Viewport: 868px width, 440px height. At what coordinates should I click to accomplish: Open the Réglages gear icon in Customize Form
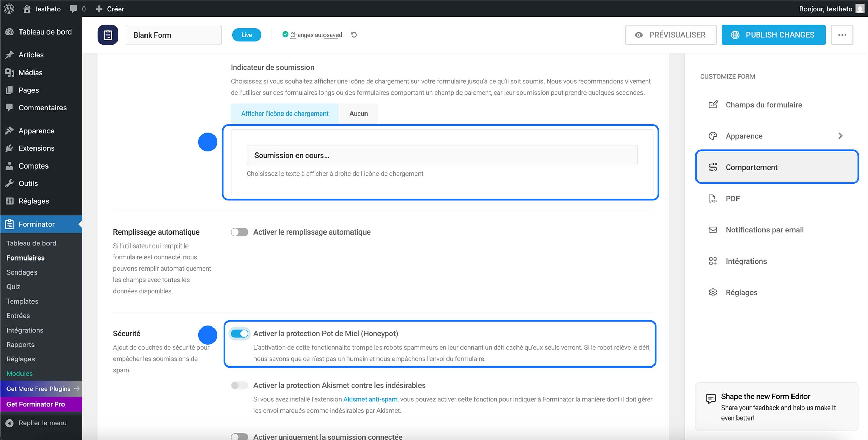click(713, 292)
